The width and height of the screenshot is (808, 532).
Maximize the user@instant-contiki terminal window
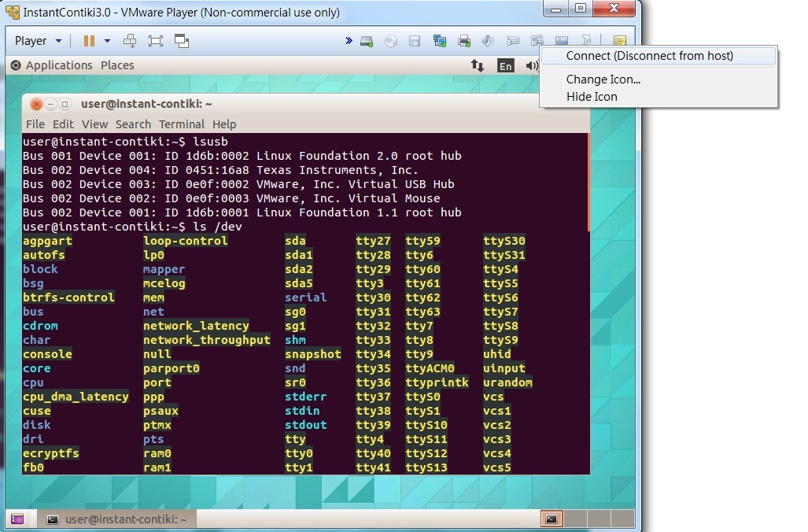pos(65,104)
